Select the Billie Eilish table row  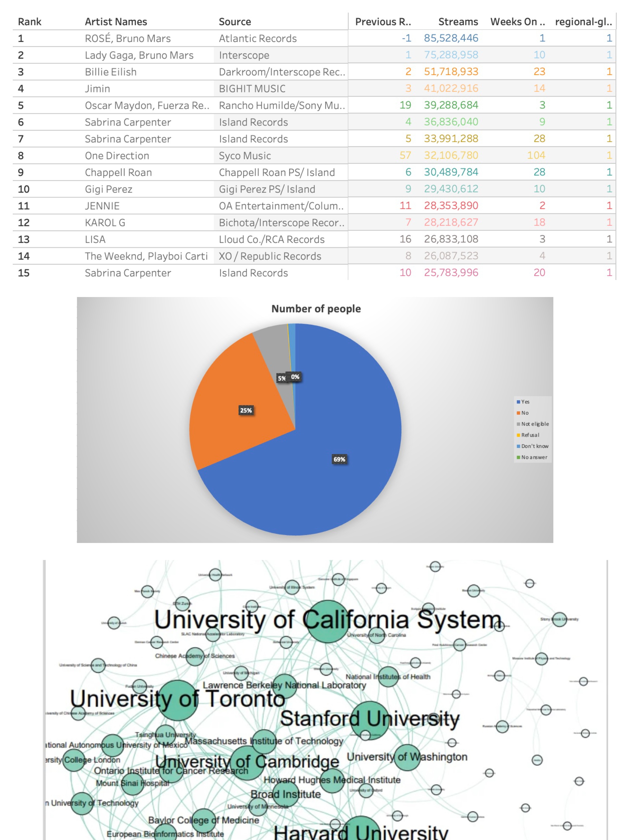110,72
